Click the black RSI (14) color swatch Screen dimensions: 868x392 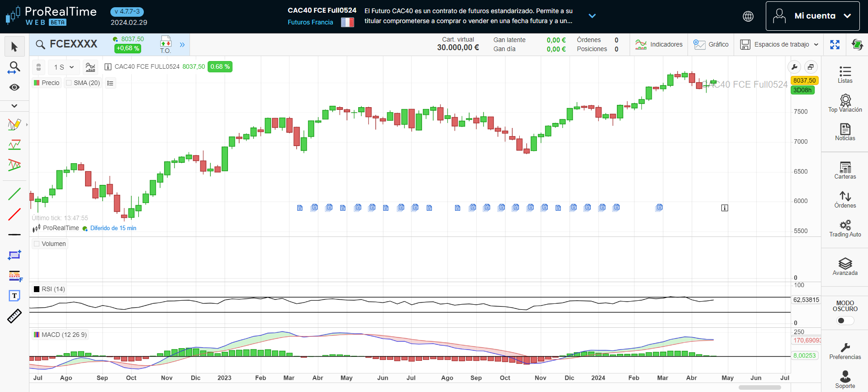coord(37,289)
